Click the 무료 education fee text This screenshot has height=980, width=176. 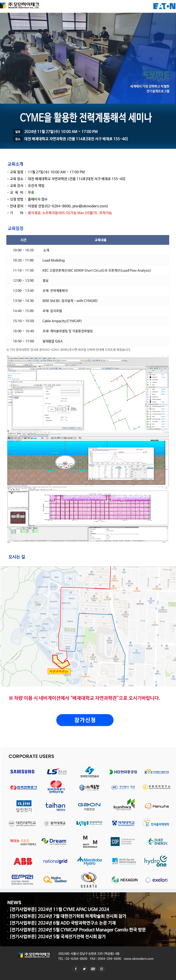tap(31, 192)
